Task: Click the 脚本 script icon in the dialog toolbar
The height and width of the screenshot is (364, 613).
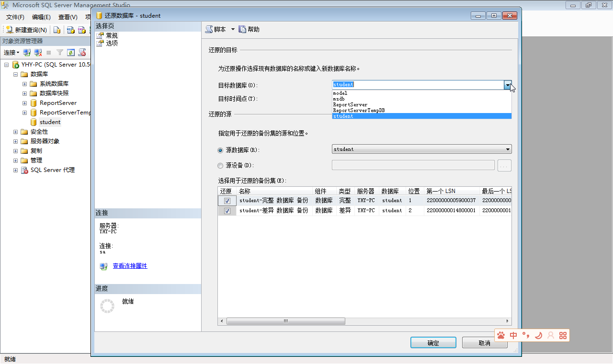Action: [209, 29]
